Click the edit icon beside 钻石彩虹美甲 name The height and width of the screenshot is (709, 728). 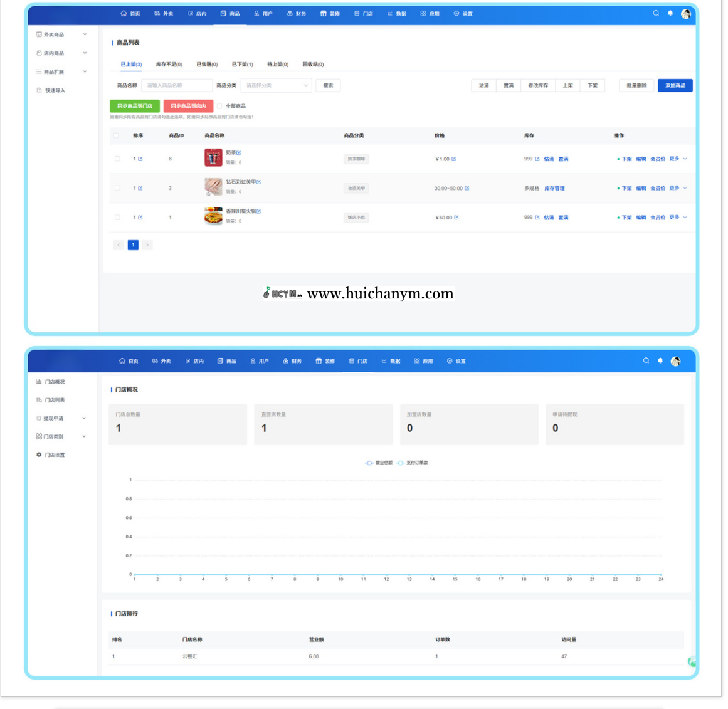(x=259, y=182)
